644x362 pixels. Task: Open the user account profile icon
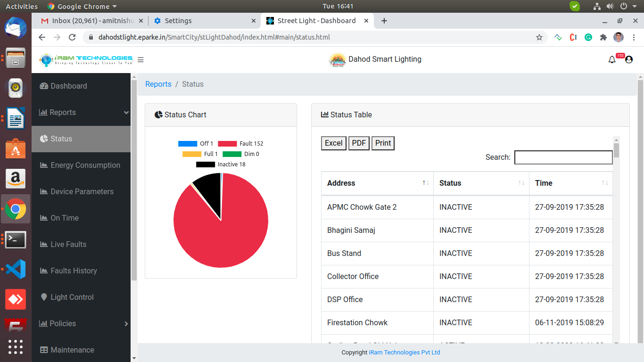pos(628,60)
